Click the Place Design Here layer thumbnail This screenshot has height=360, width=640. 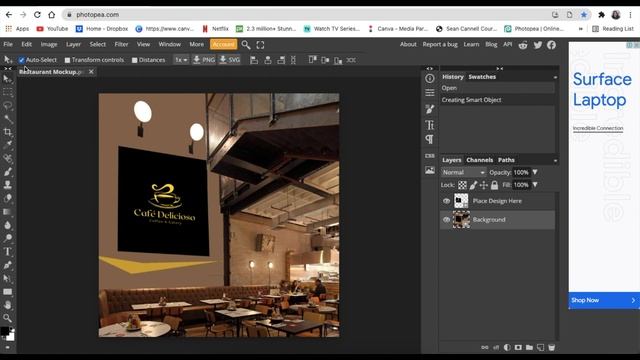click(461, 201)
